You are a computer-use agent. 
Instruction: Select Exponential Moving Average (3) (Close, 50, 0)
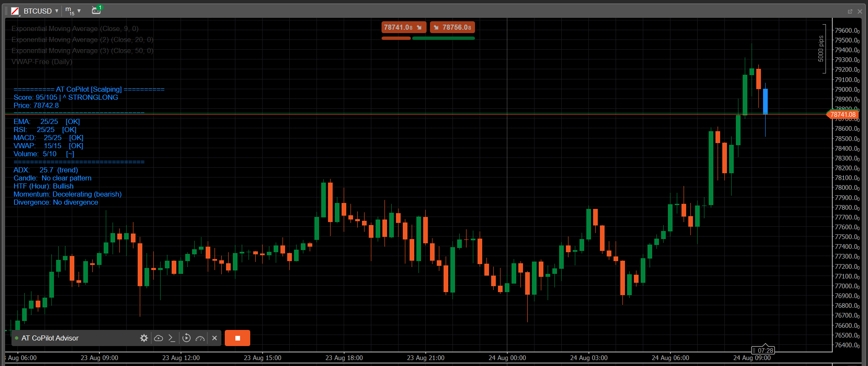tap(82, 51)
